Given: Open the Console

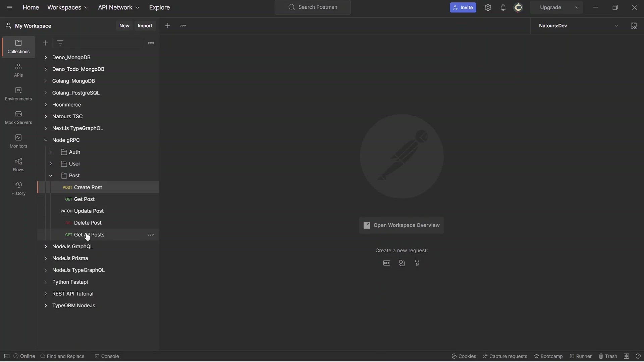Looking at the screenshot, I should pos(107,356).
